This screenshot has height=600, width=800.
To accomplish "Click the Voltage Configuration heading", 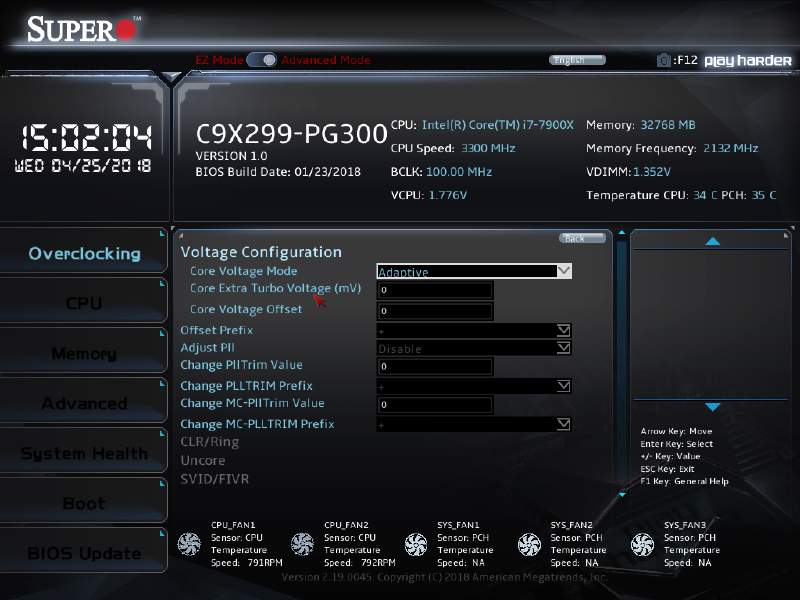I will (261, 252).
